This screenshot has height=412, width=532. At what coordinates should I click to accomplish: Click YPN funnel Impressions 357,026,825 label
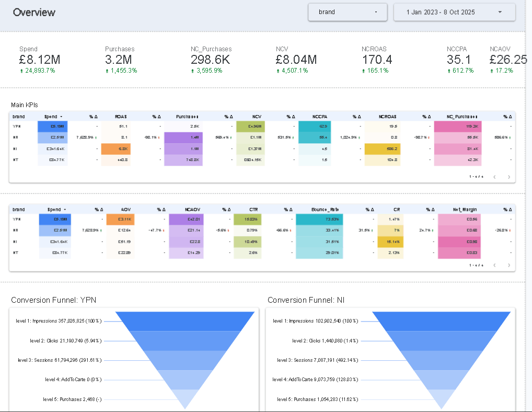[x=59, y=321]
